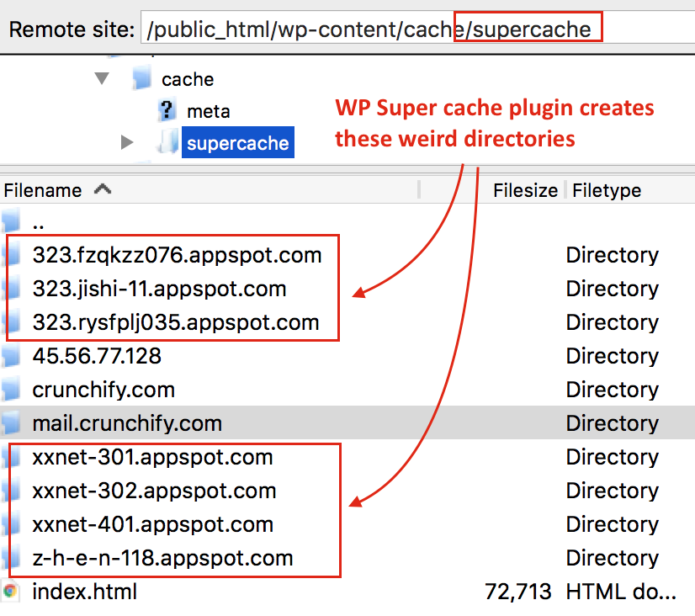
Task: Select the 323.fzqkzz076.appspot.com directory
Action: click(177, 255)
